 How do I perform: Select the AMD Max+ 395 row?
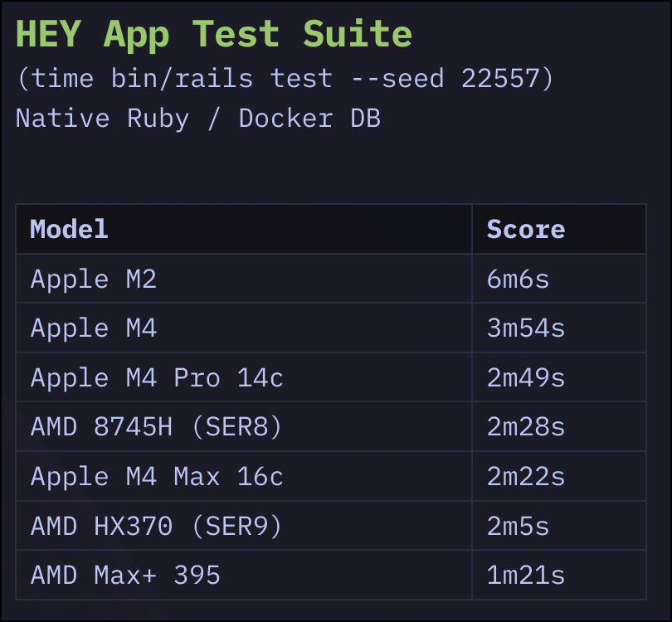point(331,575)
